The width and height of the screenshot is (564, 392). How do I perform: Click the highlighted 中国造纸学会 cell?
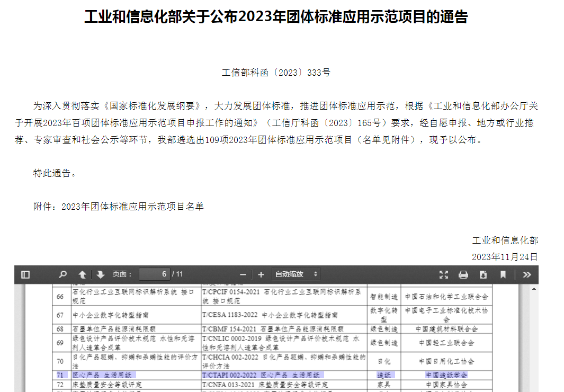(x=446, y=375)
